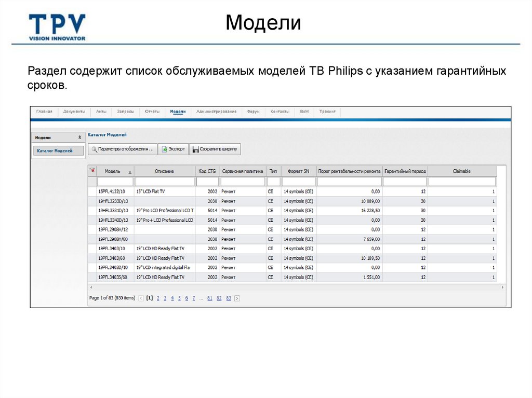Image resolution: width=532 pixels, height=398 pixels.
Task: Open page 2 of results
Action: click(158, 298)
